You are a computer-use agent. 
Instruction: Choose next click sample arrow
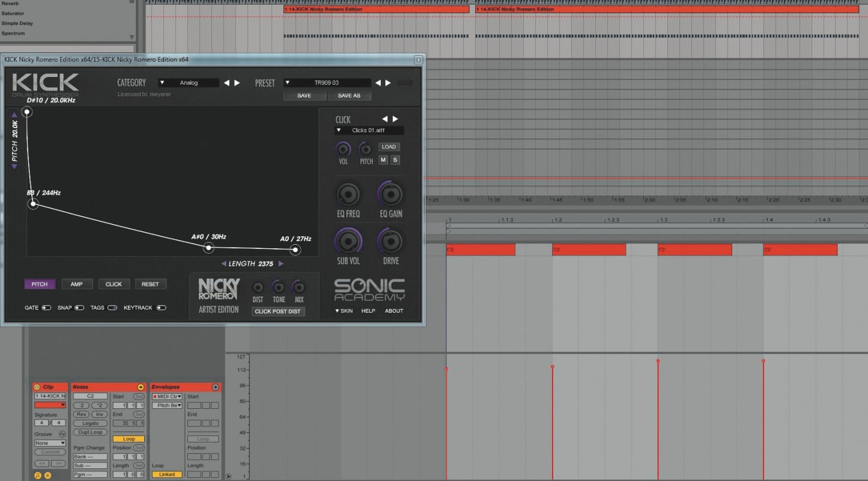pos(395,119)
